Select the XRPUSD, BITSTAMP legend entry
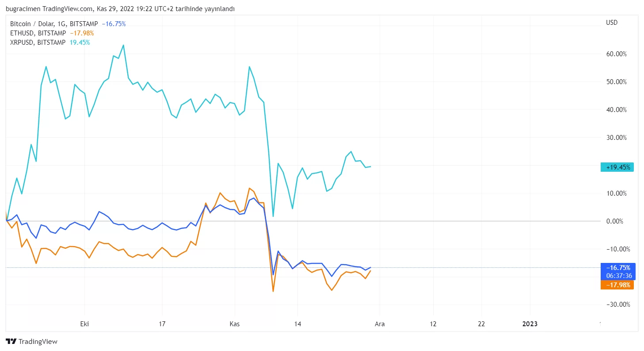This screenshot has width=644, height=351. point(38,42)
